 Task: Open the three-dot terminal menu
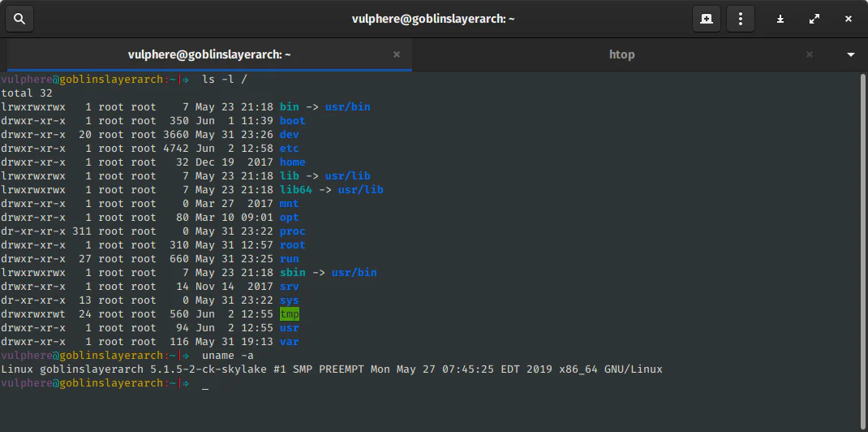(x=740, y=19)
